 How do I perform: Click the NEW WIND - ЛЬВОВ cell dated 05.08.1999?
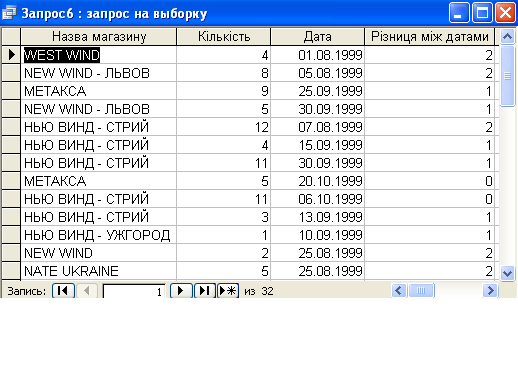point(99,73)
